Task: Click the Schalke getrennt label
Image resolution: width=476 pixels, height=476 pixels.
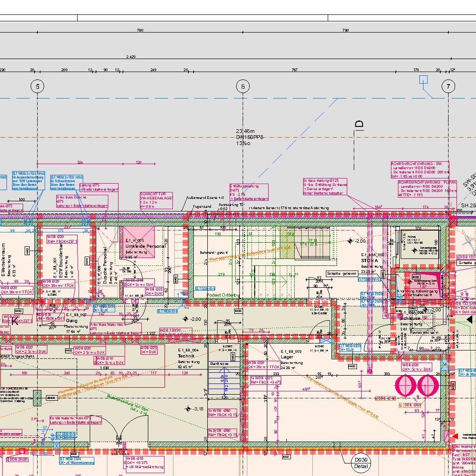Action: [x=342, y=273]
